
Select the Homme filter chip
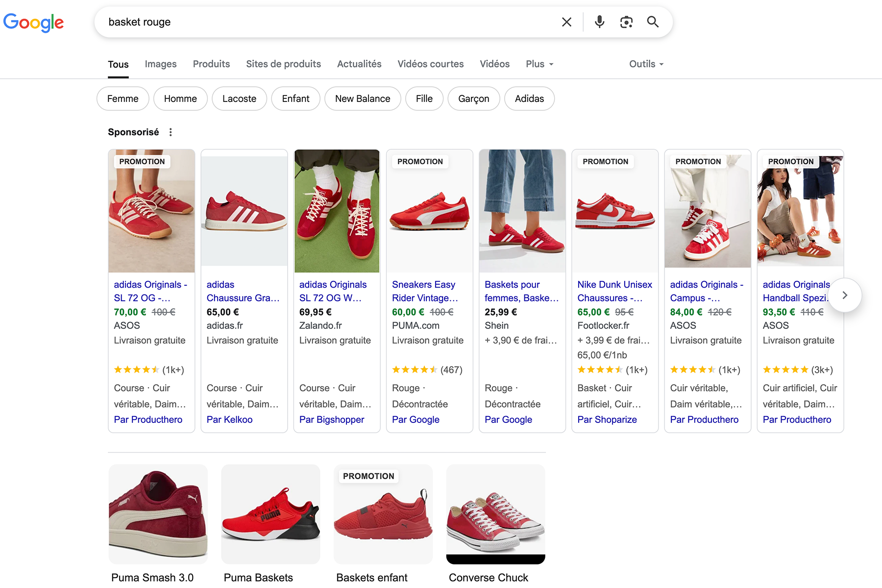pyautogui.click(x=180, y=99)
